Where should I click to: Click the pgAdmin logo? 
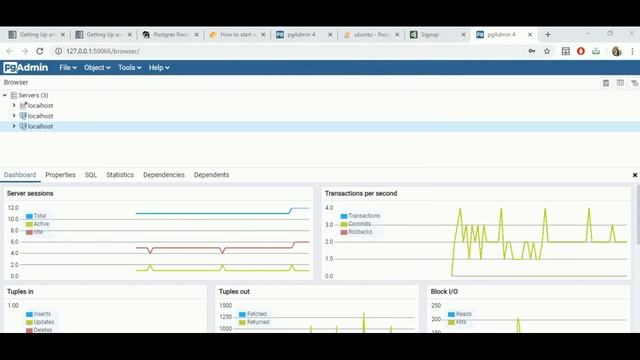(26, 68)
